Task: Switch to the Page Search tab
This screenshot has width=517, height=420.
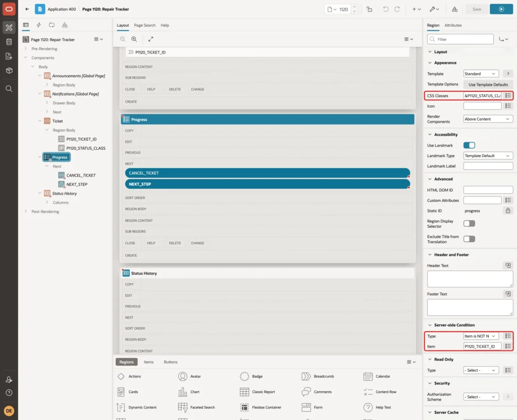Action: tap(144, 25)
